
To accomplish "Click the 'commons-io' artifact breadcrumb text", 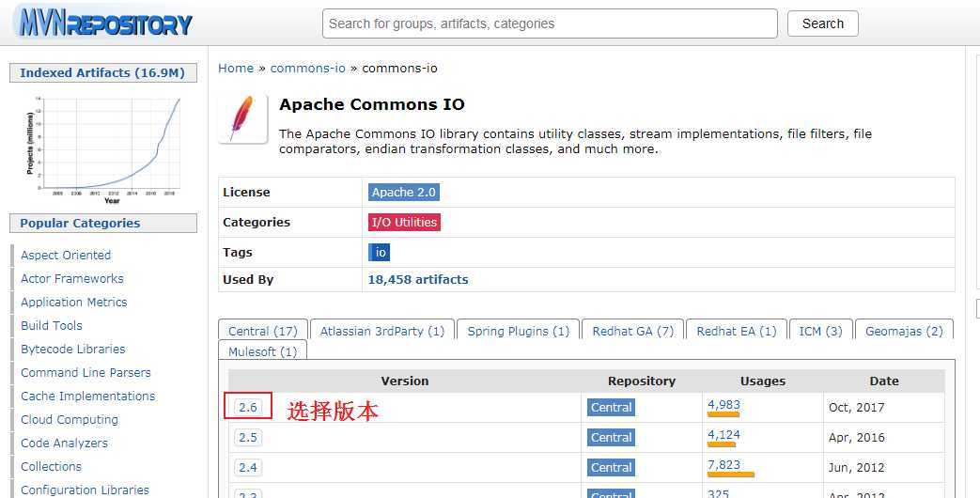I will (x=400, y=68).
